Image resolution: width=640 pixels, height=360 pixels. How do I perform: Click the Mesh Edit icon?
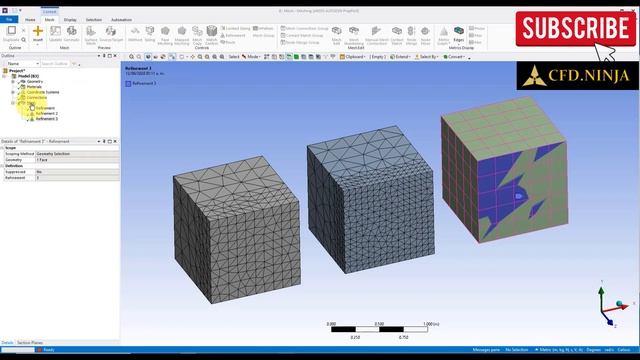click(x=336, y=32)
